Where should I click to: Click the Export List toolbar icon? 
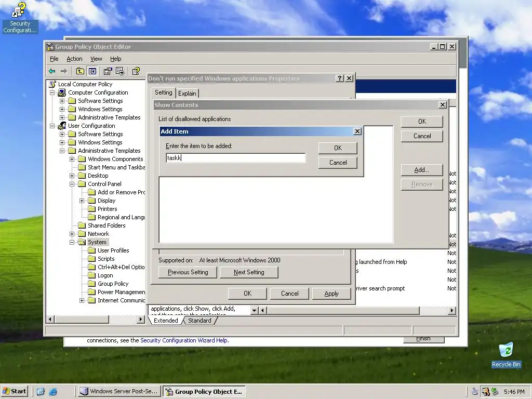click(x=120, y=71)
